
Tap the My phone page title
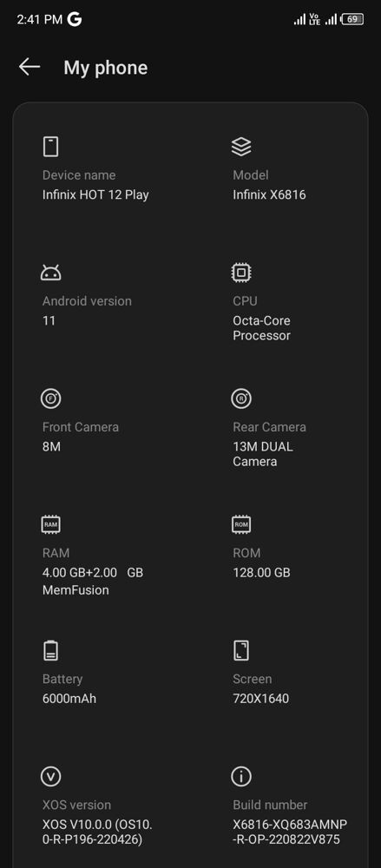click(x=105, y=68)
